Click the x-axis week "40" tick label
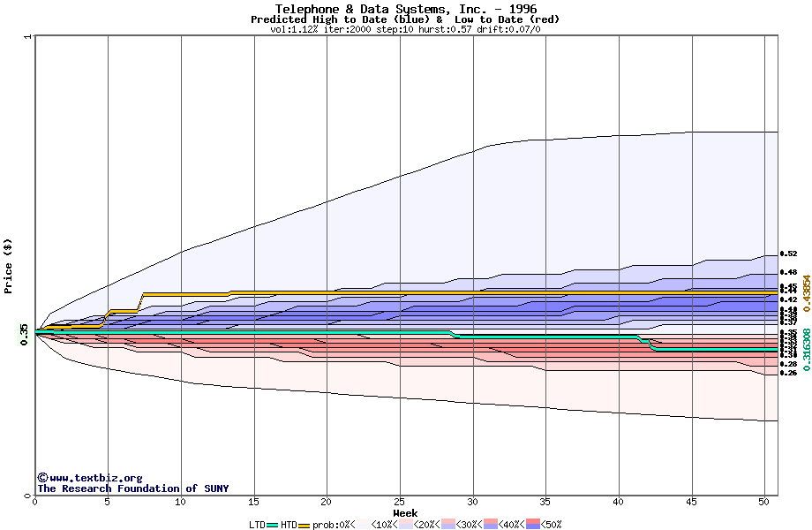 (619, 502)
